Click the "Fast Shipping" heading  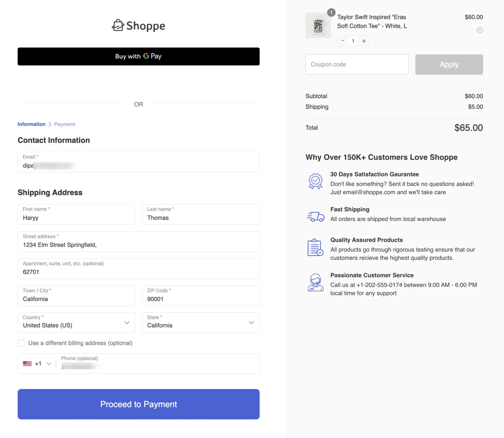point(350,209)
